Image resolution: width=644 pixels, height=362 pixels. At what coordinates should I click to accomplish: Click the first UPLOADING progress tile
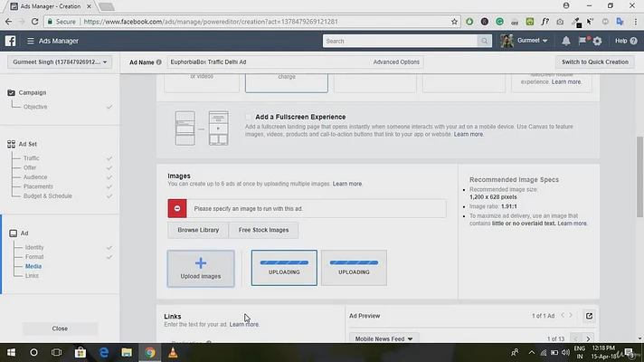(284, 268)
